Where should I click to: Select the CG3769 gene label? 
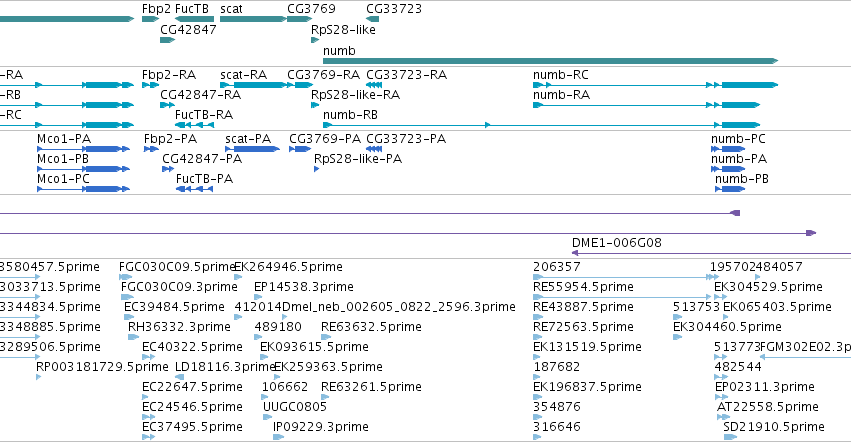(x=311, y=9)
